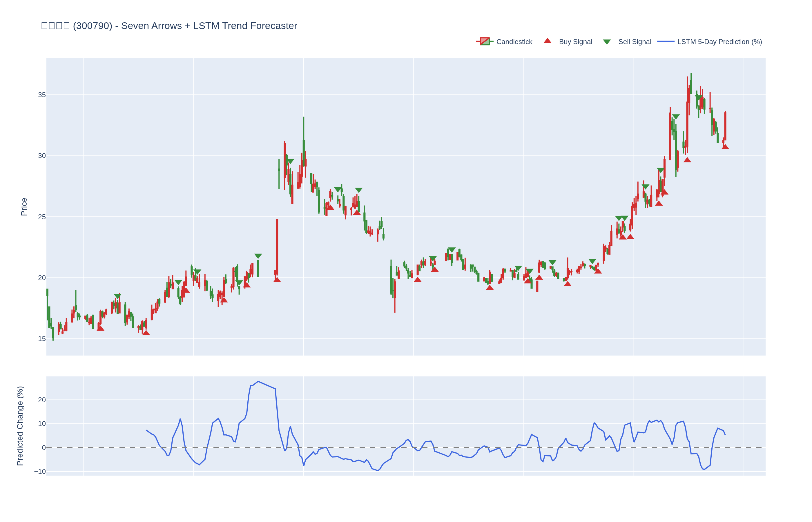Click the tallest candlestick wick at chart peak
The image size is (812, 522).
[x=691, y=76]
